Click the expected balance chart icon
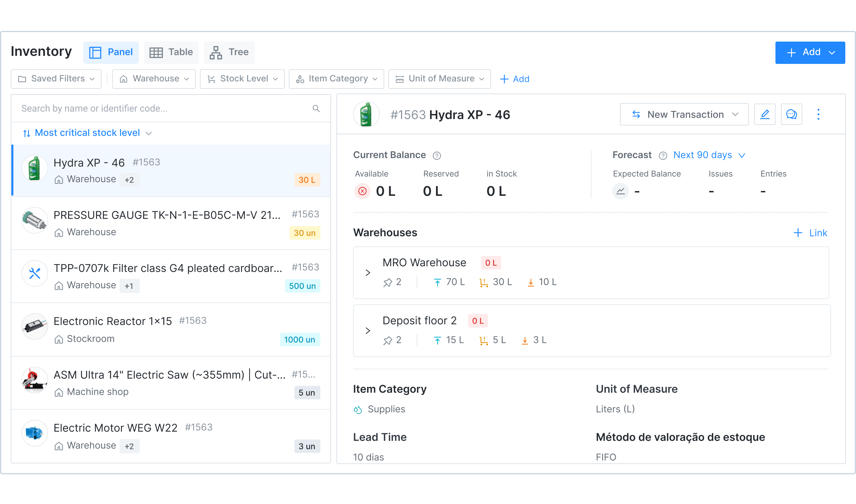 click(620, 191)
